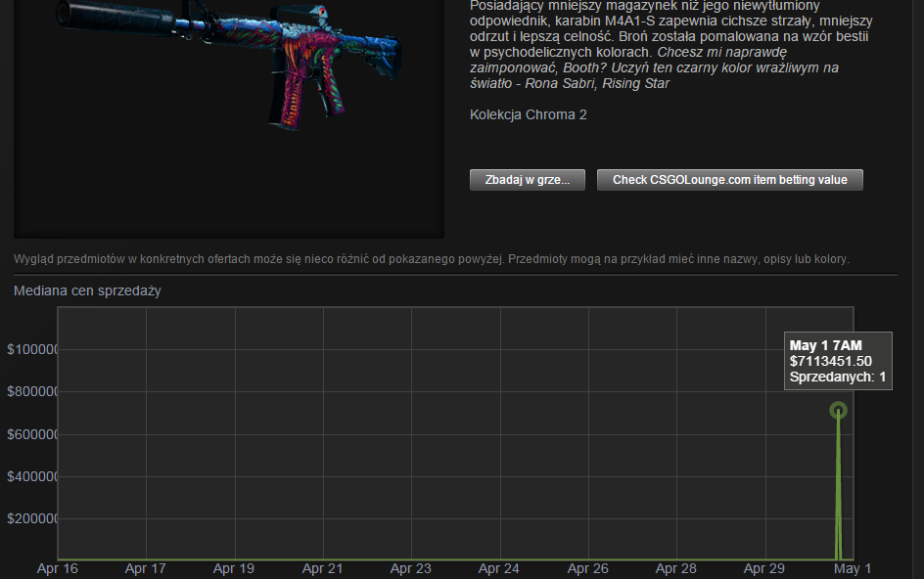
Task: Click the Apr 21 date label
Action: [322, 569]
